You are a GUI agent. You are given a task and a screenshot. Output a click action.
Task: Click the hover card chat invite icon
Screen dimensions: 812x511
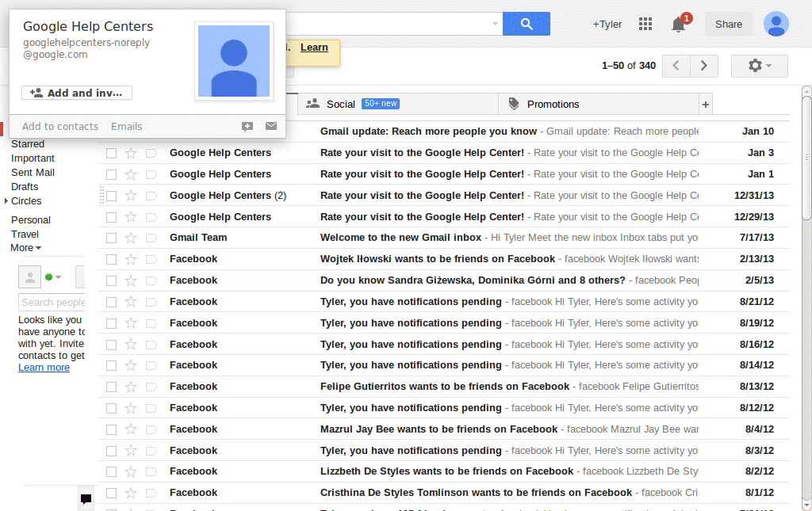(247, 126)
